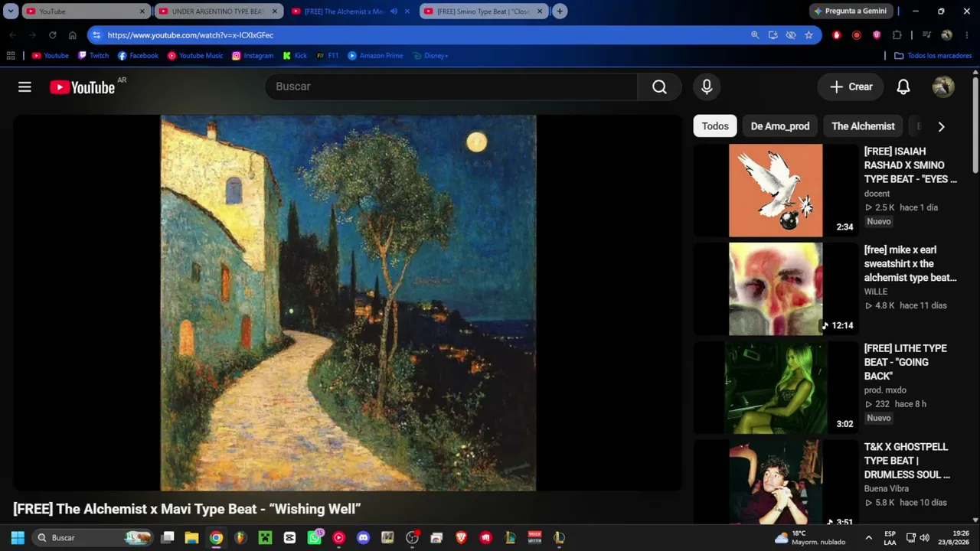Viewport: 980px width, 551px height.
Task: Go to the YouTube home logo
Action: click(x=83, y=87)
